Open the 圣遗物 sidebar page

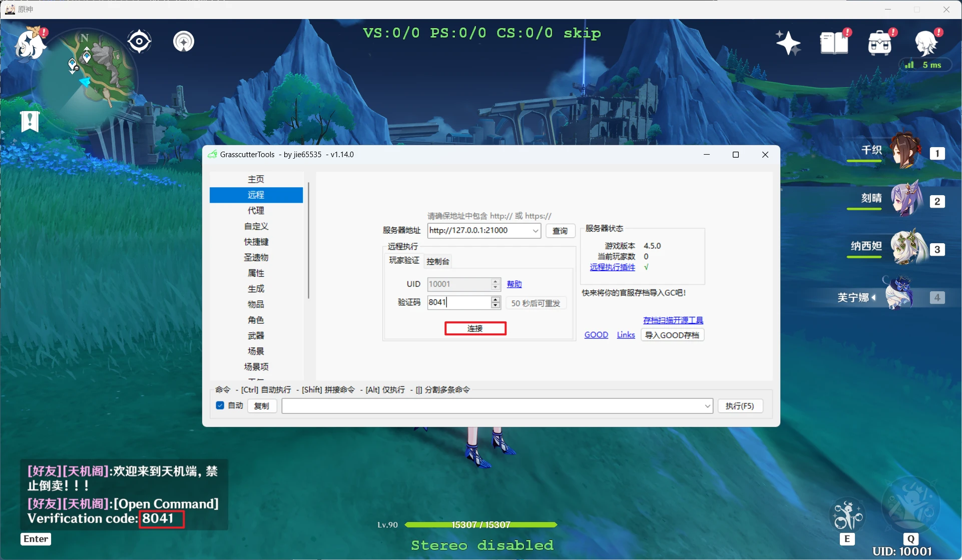256,257
